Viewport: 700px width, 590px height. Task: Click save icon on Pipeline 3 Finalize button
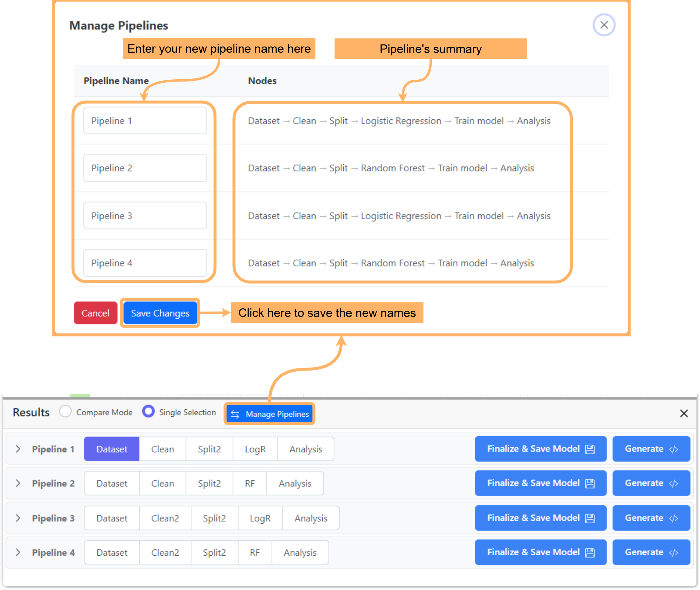[590, 518]
